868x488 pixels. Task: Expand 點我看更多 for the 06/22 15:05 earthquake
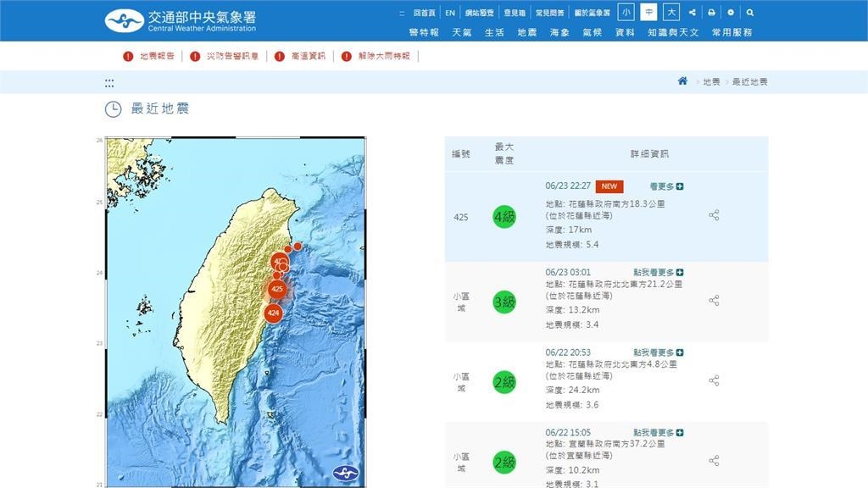658,432
